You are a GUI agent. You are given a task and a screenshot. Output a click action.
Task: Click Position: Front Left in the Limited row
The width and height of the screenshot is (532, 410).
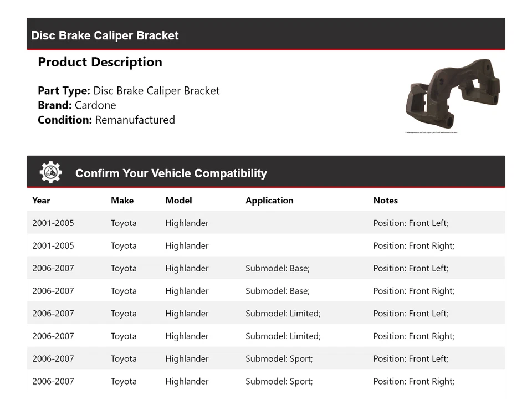click(x=411, y=314)
